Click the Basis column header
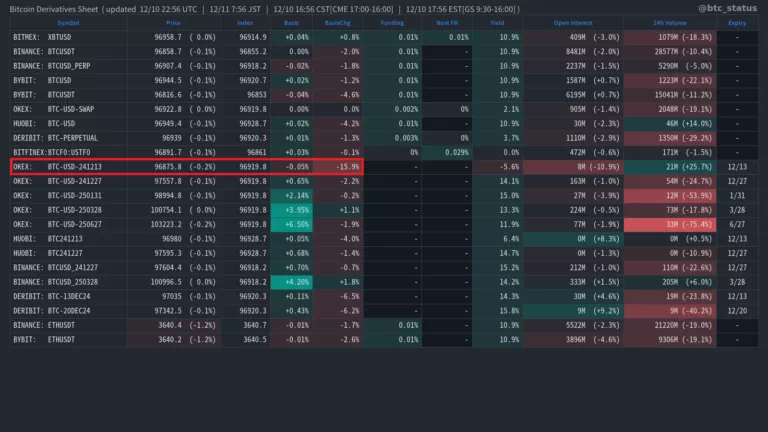 coord(291,23)
